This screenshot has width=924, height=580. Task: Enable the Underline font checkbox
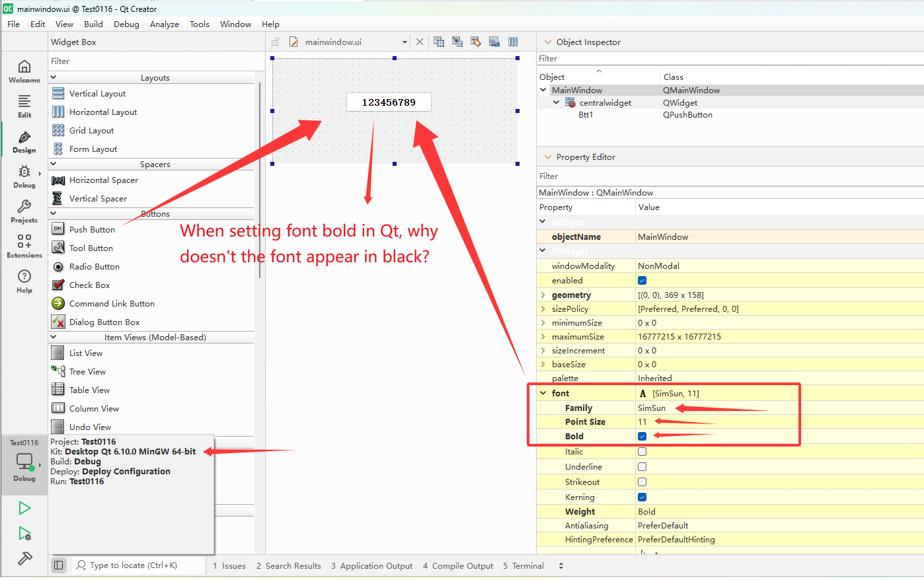(642, 467)
